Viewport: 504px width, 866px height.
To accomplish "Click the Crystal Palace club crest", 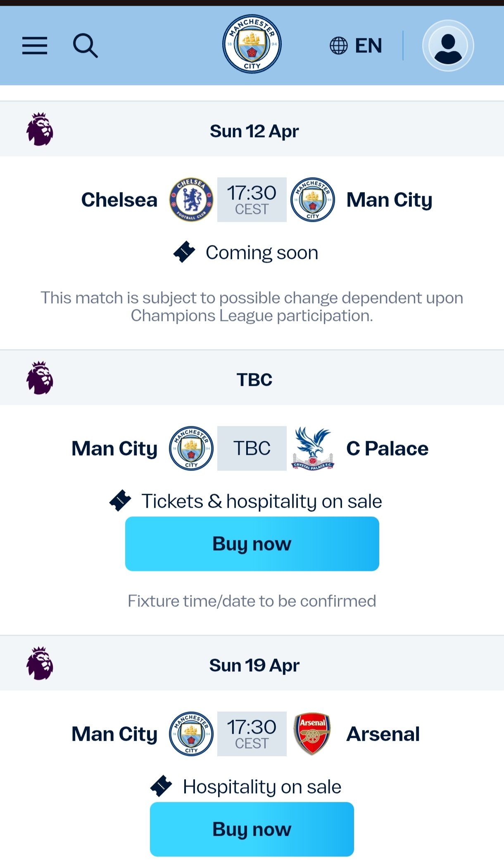I will click(x=313, y=448).
